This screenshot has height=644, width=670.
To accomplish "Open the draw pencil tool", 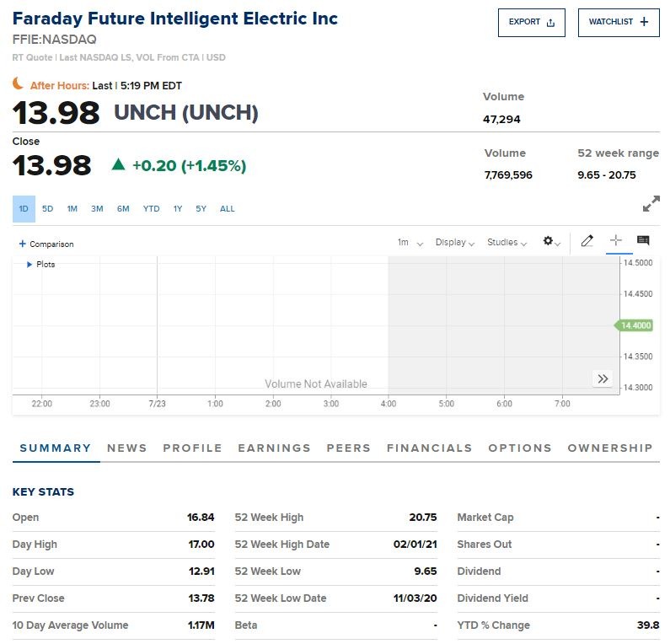I will coord(587,241).
